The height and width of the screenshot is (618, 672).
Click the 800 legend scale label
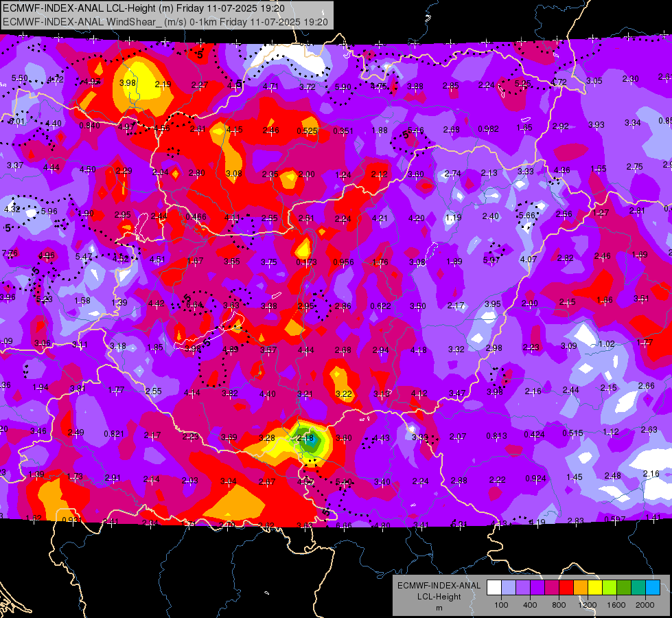click(x=559, y=605)
